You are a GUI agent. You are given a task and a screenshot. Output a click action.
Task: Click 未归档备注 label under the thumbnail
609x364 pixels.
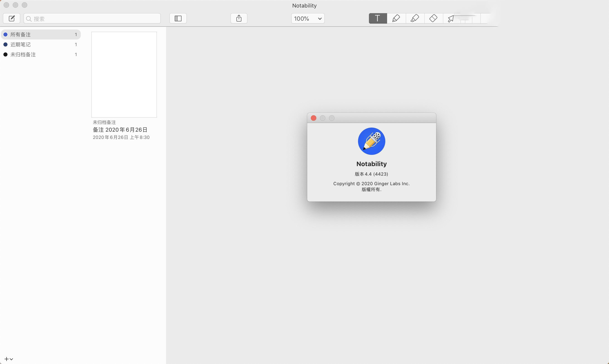tap(104, 122)
